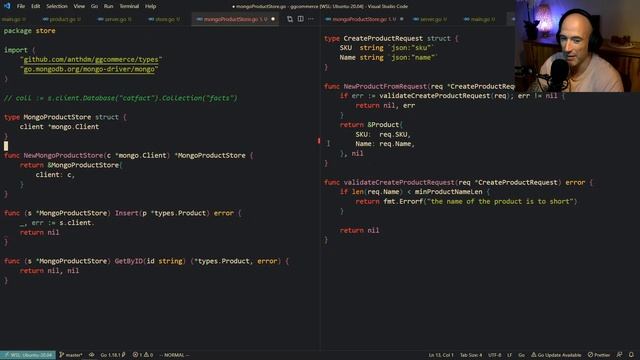Change Tab Size: 4 indentation setting

point(471,355)
